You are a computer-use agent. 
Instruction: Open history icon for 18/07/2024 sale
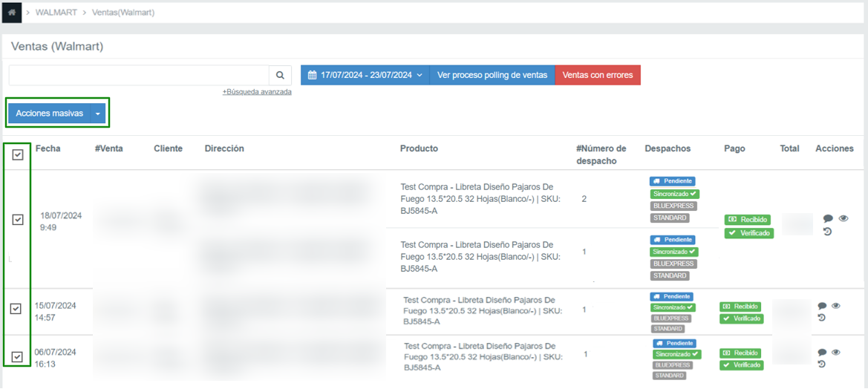click(x=828, y=232)
